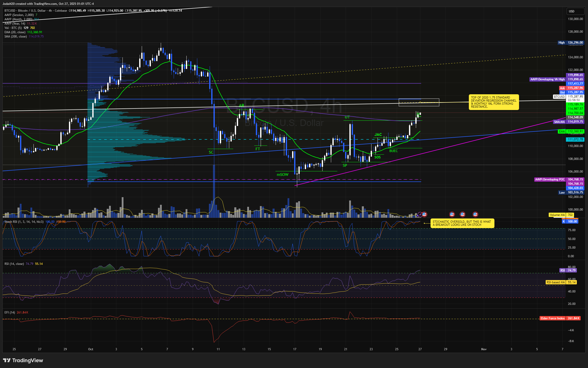Viewport: 588px width, 368px height.
Task: Click the Nov label on time axis
Action: click(x=484, y=349)
